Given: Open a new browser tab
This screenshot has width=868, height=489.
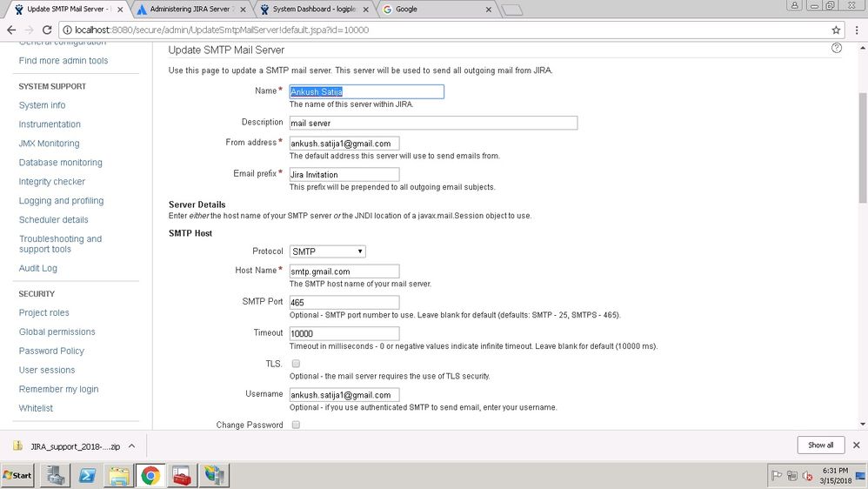Looking at the screenshot, I should coord(512,10).
